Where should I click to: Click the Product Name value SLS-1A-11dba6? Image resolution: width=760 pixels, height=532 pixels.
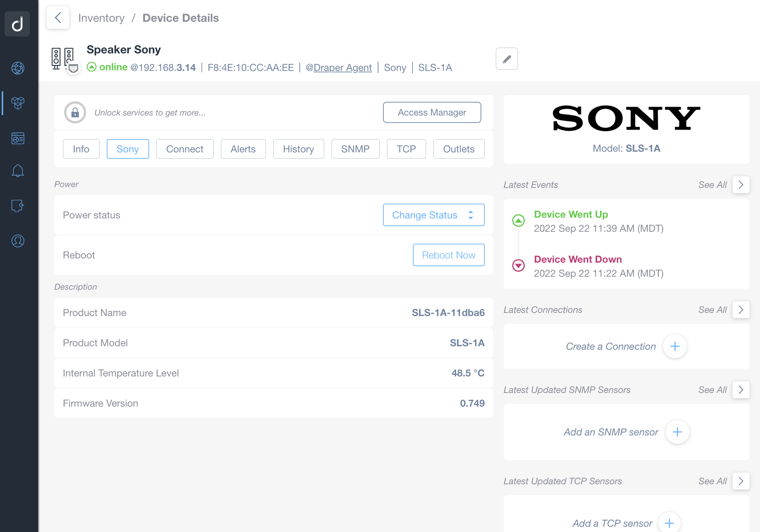[x=448, y=313]
